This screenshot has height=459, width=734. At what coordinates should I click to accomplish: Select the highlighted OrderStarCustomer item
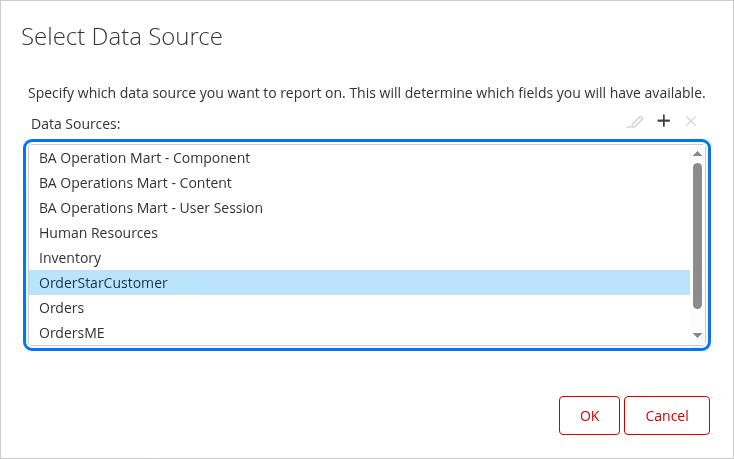point(103,283)
